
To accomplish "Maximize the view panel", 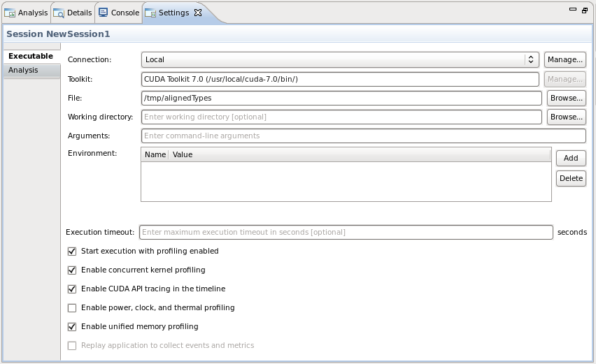I will (585, 10).
